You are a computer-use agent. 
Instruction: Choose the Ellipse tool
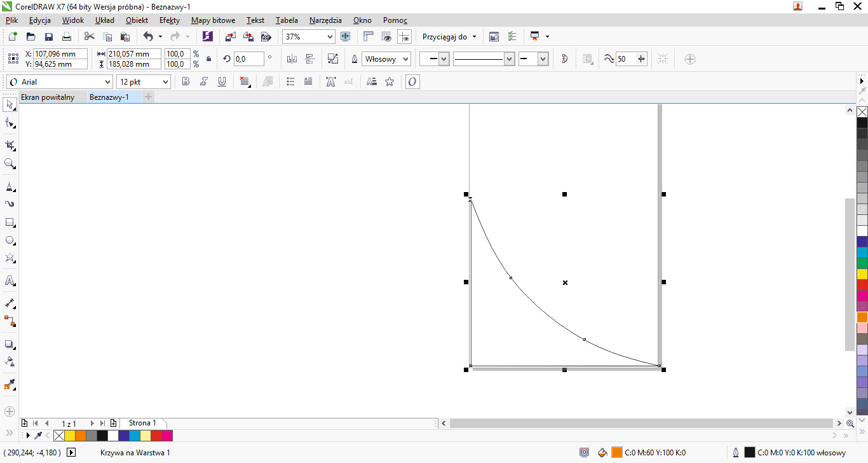[x=10, y=240]
